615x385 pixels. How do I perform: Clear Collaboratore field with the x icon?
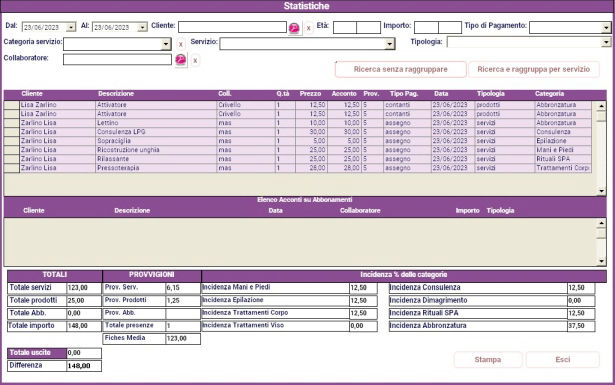[195, 60]
